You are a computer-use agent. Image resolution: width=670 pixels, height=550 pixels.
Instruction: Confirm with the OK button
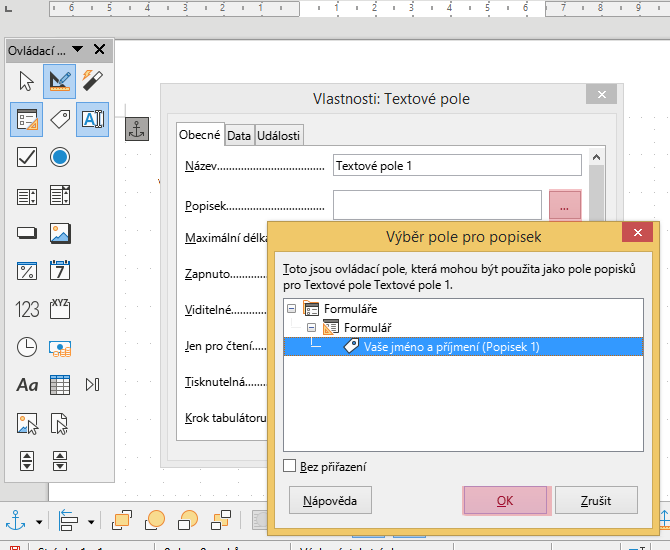(x=505, y=500)
